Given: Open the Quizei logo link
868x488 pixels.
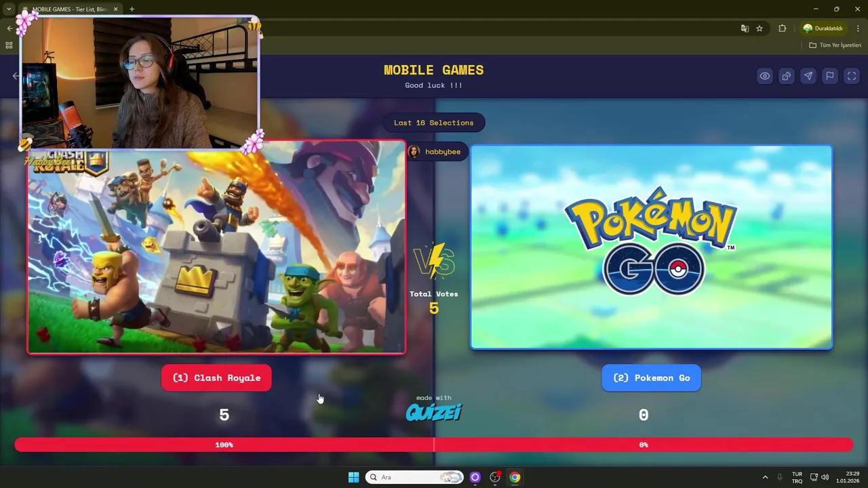Looking at the screenshot, I should tap(434, 412).
